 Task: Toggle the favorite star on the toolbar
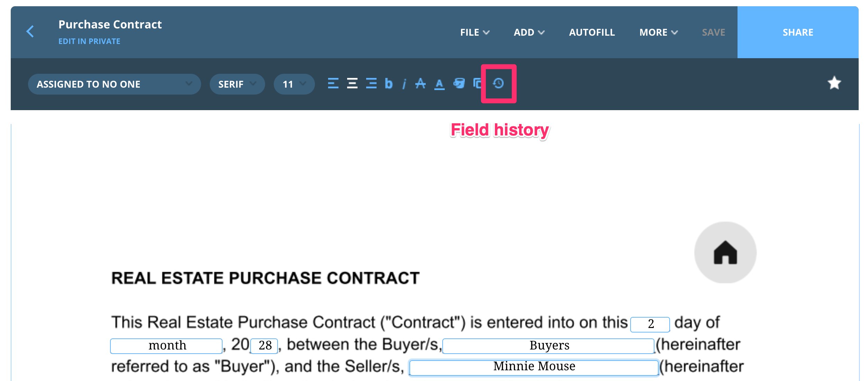[834, 83]
